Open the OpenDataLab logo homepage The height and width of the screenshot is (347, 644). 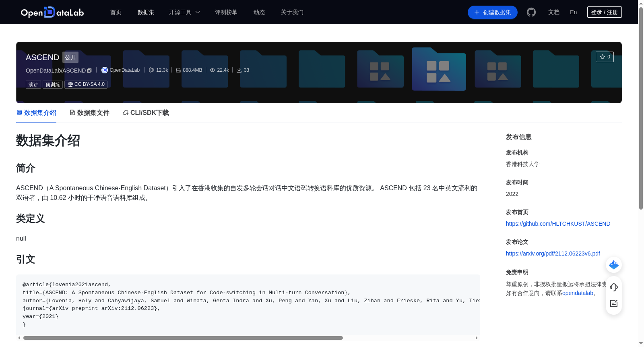click(52, 12)
